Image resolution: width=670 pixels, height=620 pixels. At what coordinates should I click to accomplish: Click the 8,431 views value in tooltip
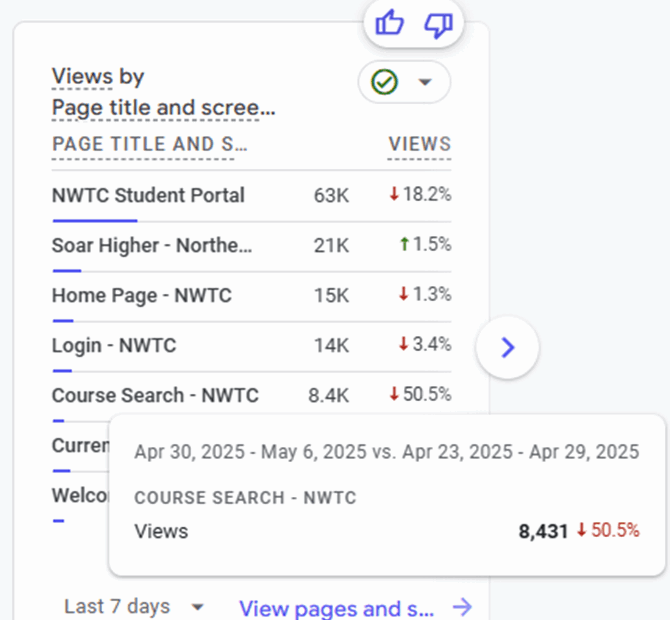(543, 532)
